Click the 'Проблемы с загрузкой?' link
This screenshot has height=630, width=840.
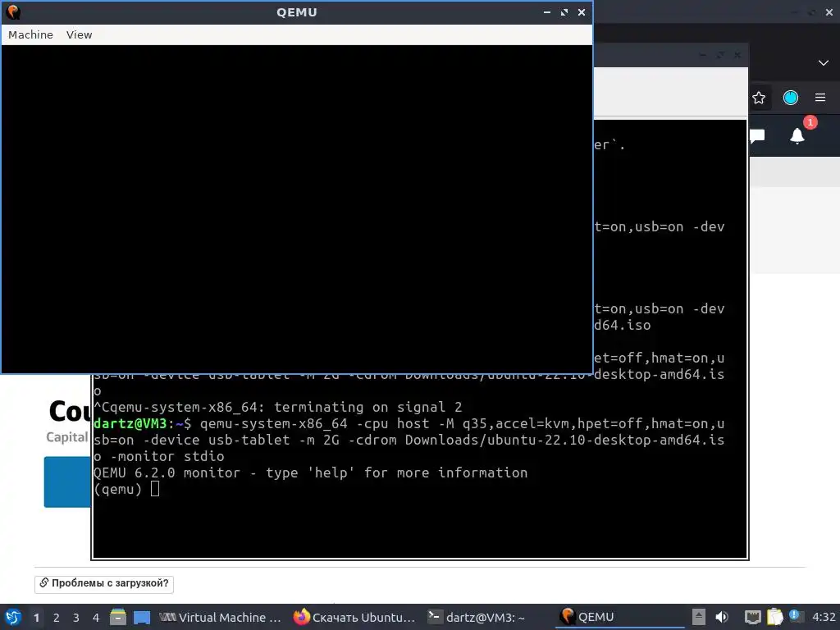click(x=104, y=583)
